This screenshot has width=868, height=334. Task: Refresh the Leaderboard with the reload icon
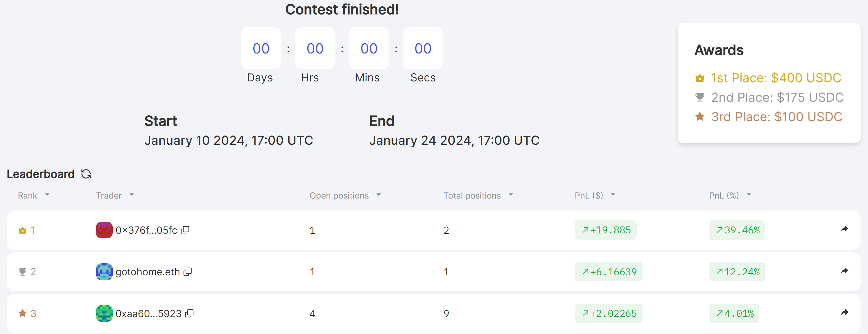pos(86,174)
